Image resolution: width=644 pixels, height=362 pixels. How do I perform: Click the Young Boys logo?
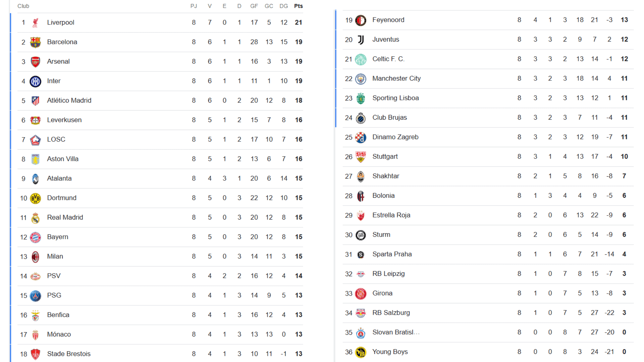(x=361, y=352)
